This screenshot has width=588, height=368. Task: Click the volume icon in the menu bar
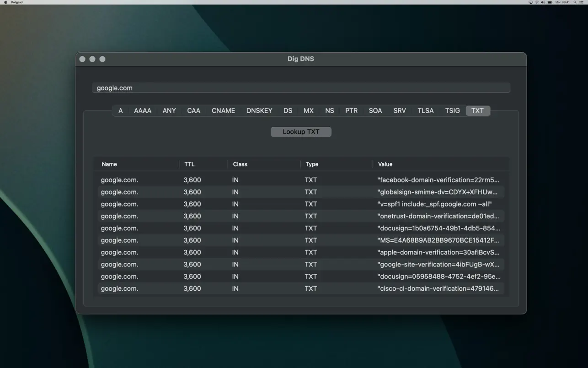(x=543, y=2)
